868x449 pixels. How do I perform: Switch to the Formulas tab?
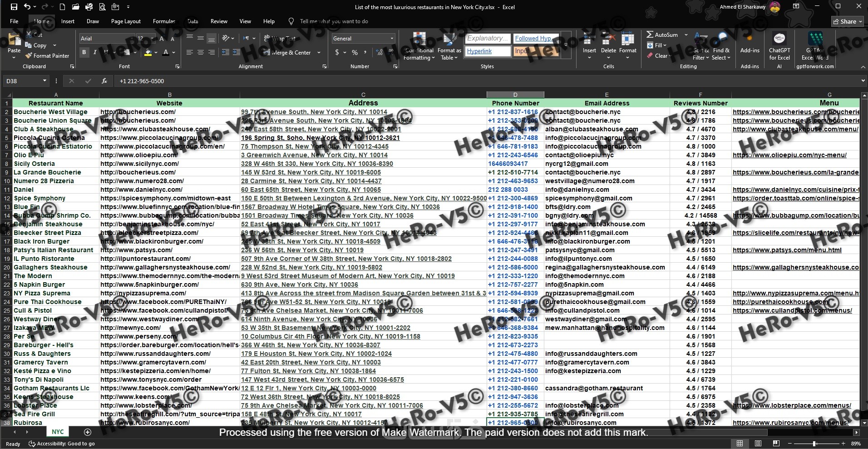click(x=164, y=21)
